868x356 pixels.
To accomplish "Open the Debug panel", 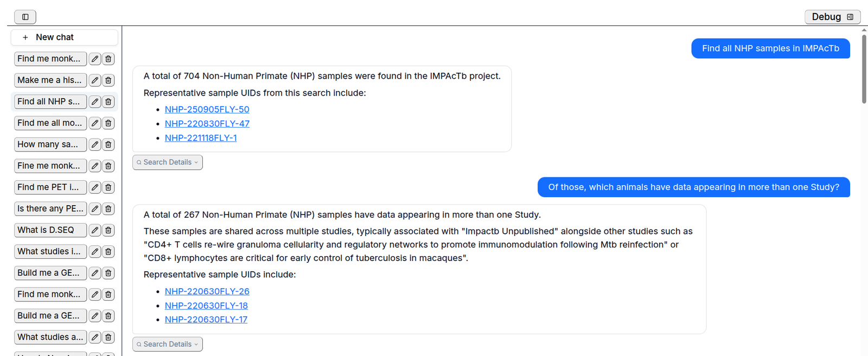I will pyautogui.click(x=832, y=17).
